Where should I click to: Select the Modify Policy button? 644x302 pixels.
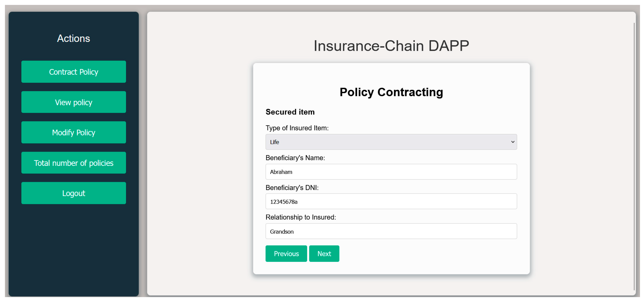point(73,132)
